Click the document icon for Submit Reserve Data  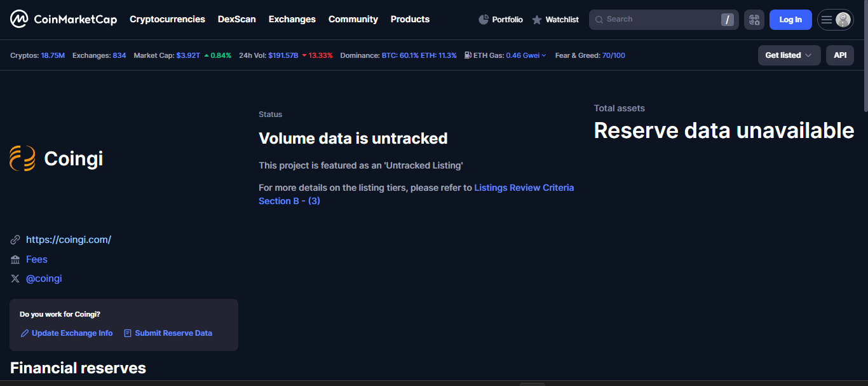(x=128, y=333)
